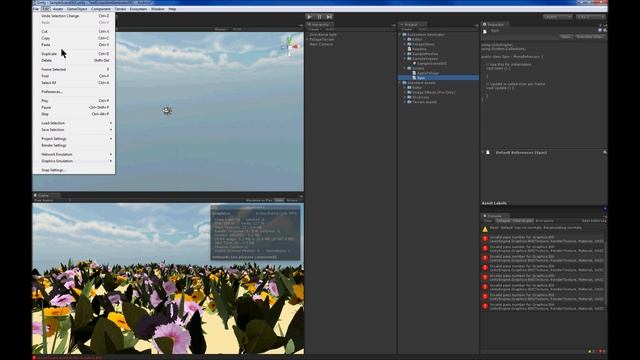Screen dimensions: 640x360
Task: Select the camera object icon in Scene view
Action: pos(167,110)
